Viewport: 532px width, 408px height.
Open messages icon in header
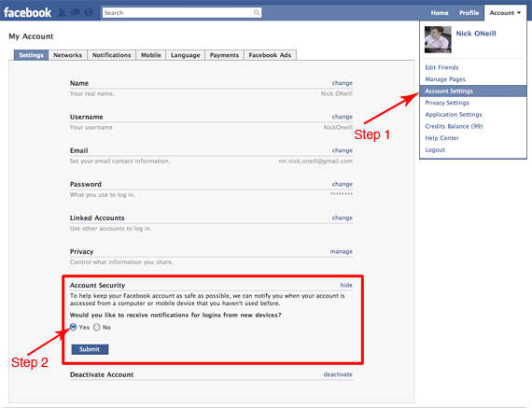point(76,12)
